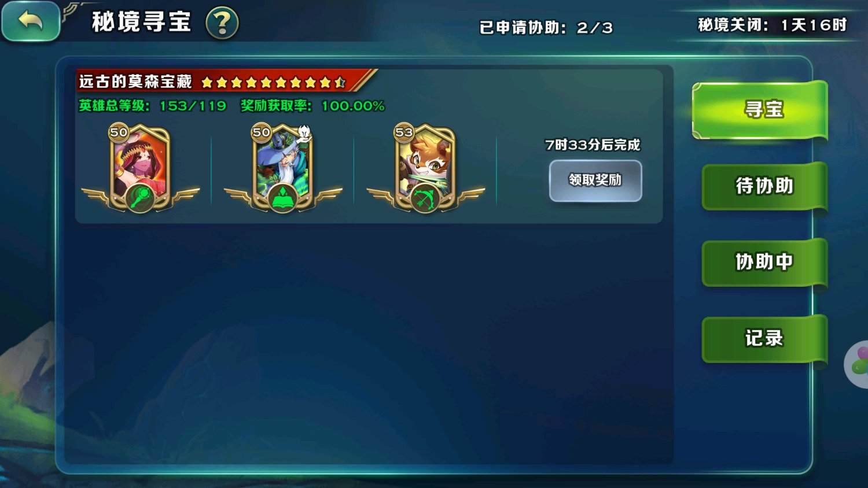Open the 协助中 tab
Screen dimensions: 868x488
pyautogui.click(x=764, y=262)
